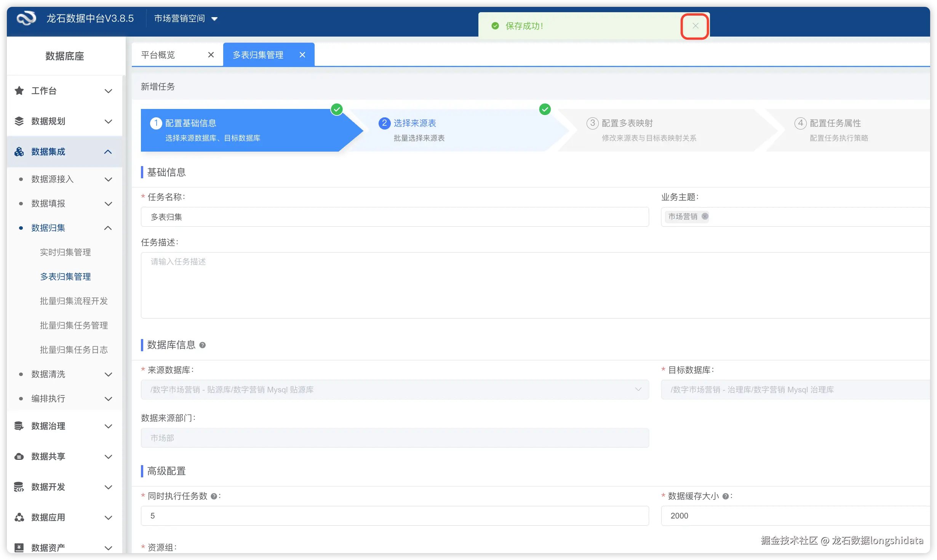Screen dimensions: 937x560
Task: Click help icon beside 数据库信息 heading
Action: pyautogui.click(x=203, y=345)
